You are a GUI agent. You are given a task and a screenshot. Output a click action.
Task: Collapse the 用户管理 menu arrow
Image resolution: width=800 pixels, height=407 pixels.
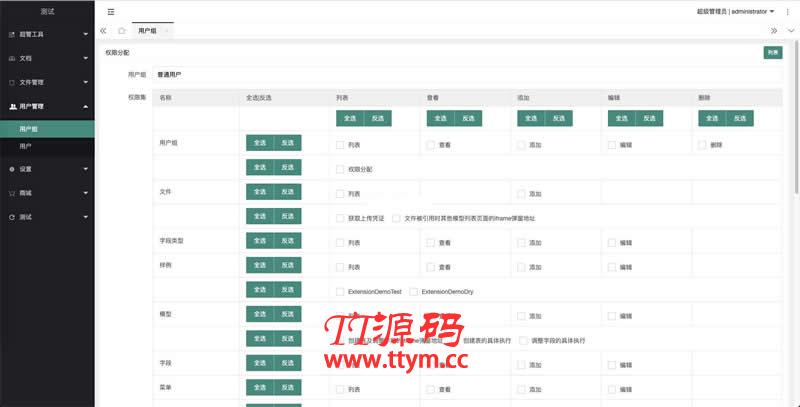tap(86, 106)
